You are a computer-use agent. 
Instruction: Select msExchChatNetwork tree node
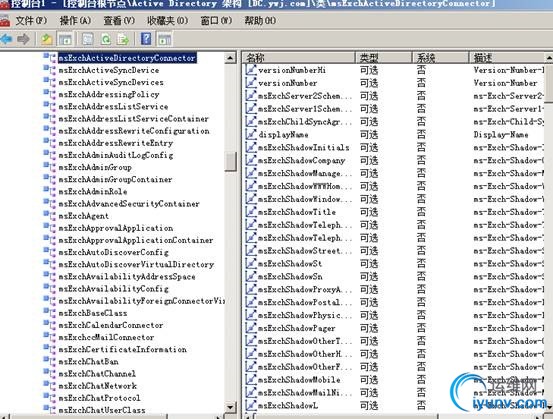tap(97, 386)
